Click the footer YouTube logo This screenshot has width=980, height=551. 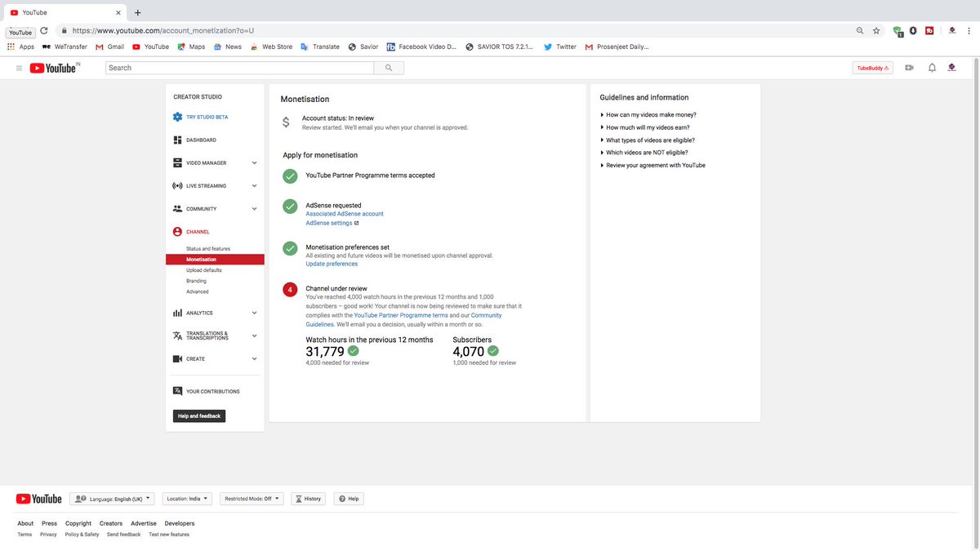(39, 499)
